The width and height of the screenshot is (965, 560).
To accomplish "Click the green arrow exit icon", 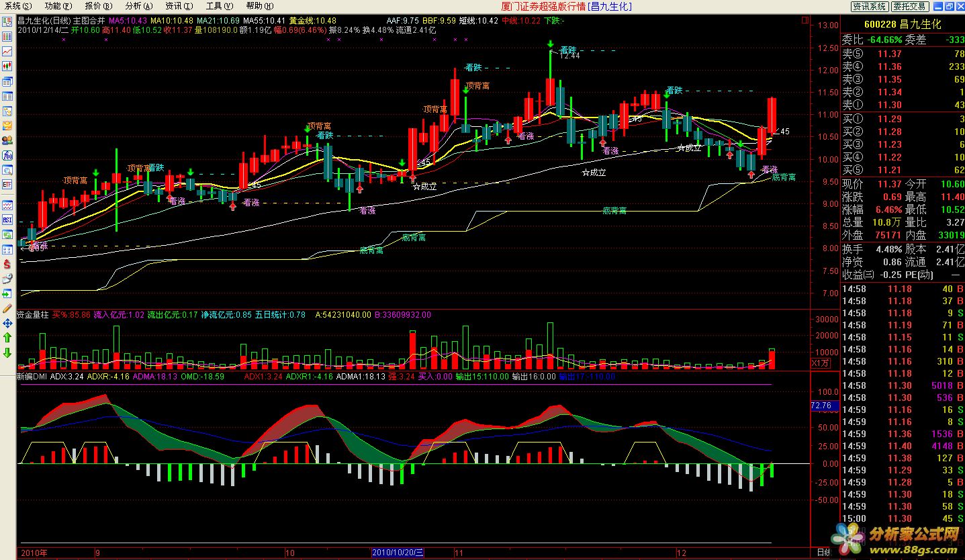I will (x=7, y=294).
